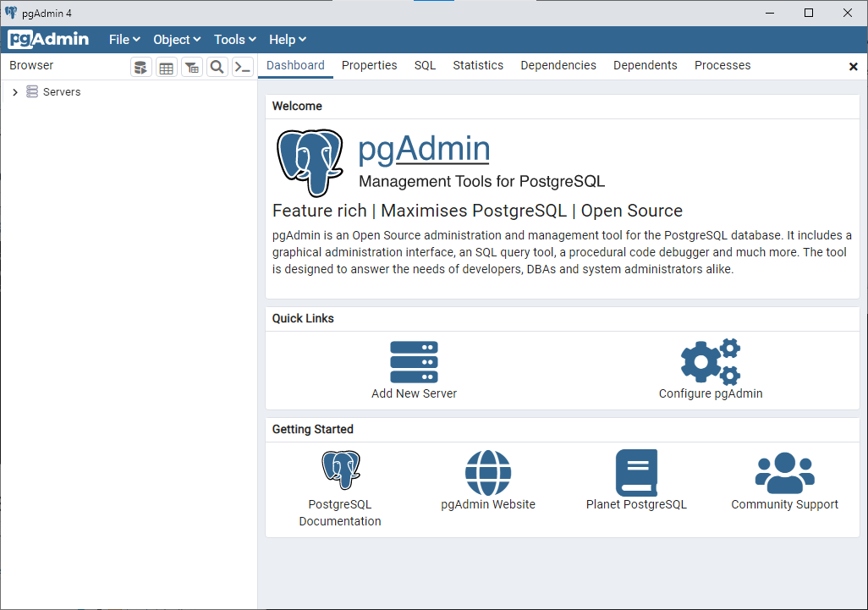Click the pgAdmin Website globe icon

pyautogui.click(x=488, y=473)
